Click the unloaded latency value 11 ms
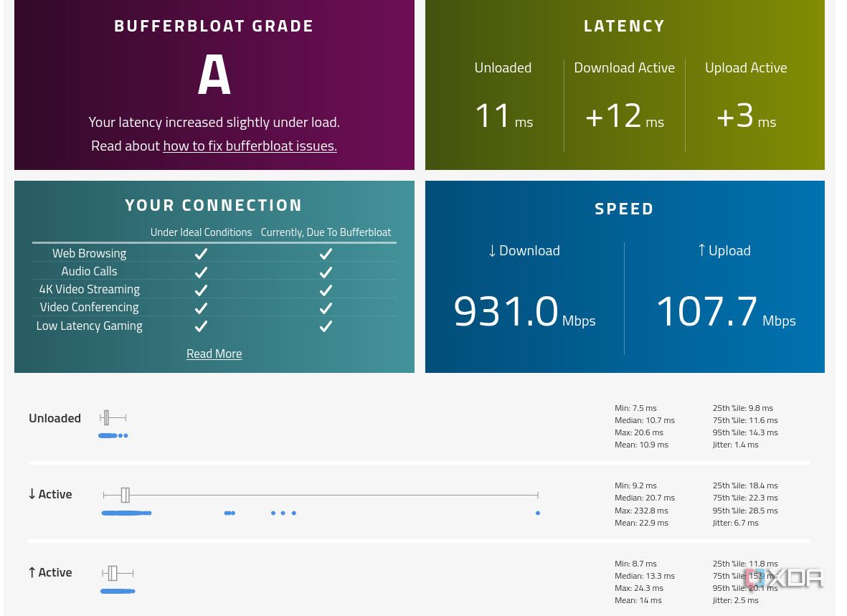847x616 pixels. point(503,115)
